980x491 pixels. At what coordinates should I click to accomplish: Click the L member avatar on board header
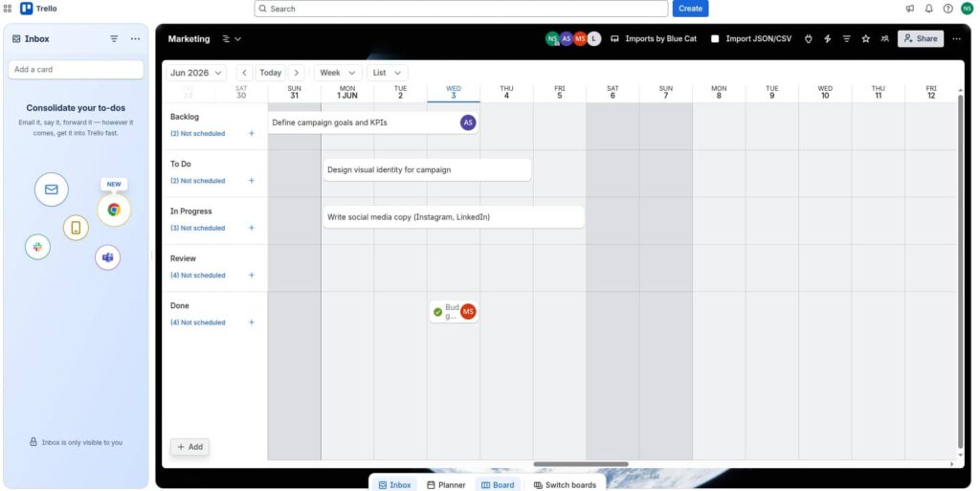[593, 38]
